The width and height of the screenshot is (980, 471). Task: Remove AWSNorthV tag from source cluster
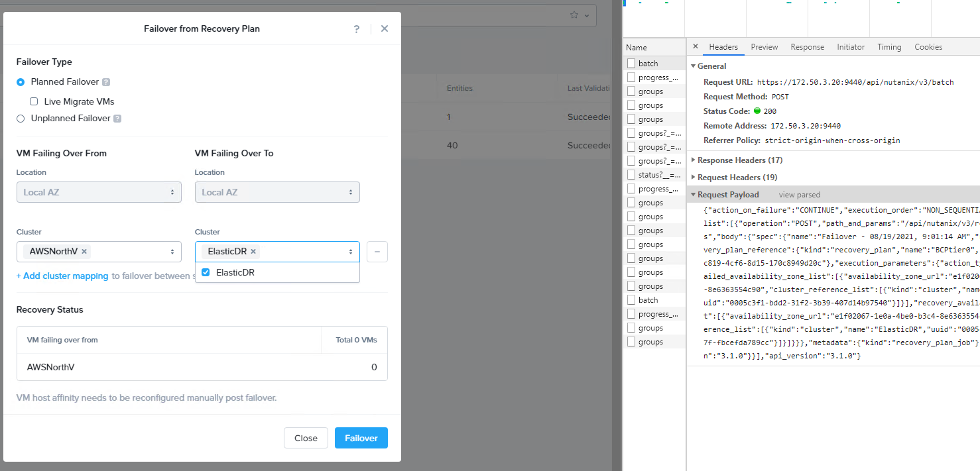coord(85,252)
